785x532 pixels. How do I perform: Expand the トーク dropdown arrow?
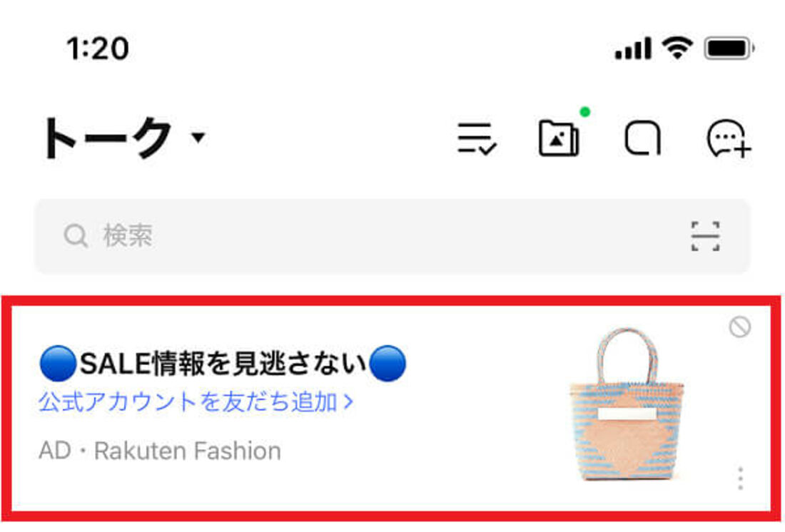[x=199, y=137]
